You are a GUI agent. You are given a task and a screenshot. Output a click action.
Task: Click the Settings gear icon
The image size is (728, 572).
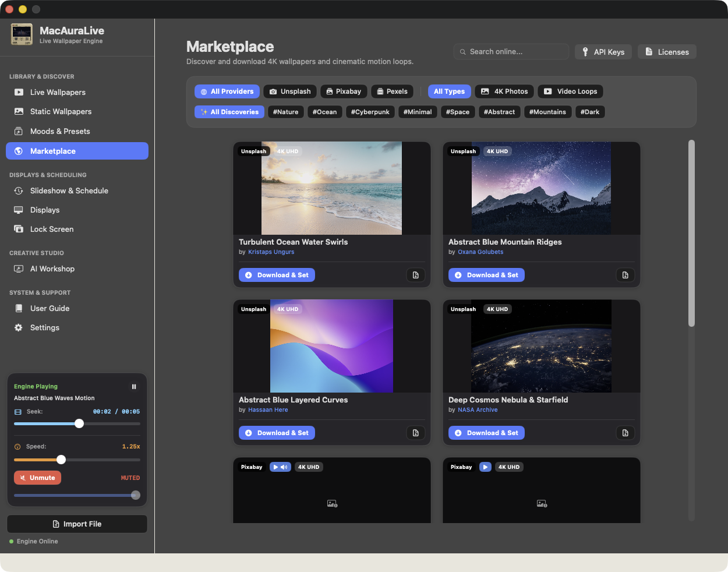(19, 327)
